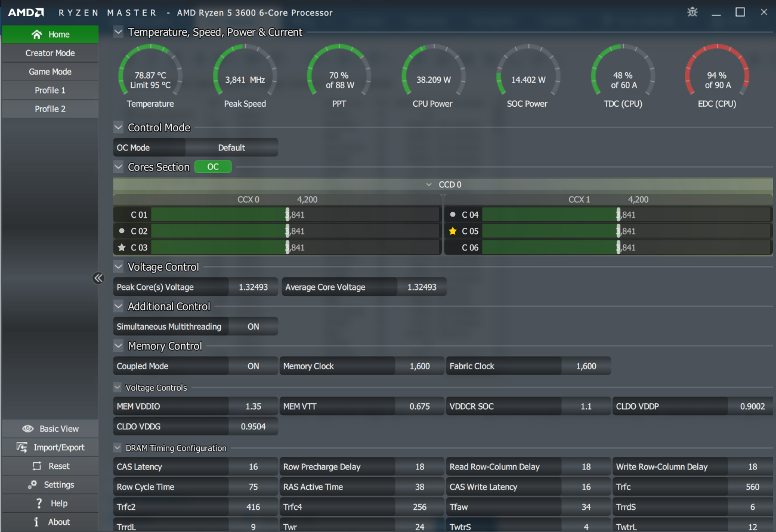776x532 pixels.
Task: Click the silver star beside core C 03
Action: tap(122, 248)
